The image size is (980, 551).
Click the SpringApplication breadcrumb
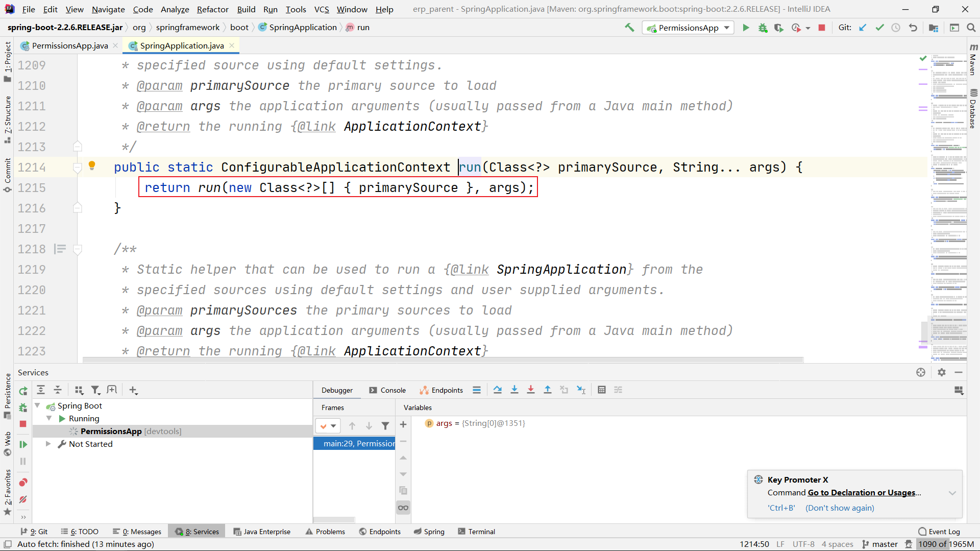[298, 27]
